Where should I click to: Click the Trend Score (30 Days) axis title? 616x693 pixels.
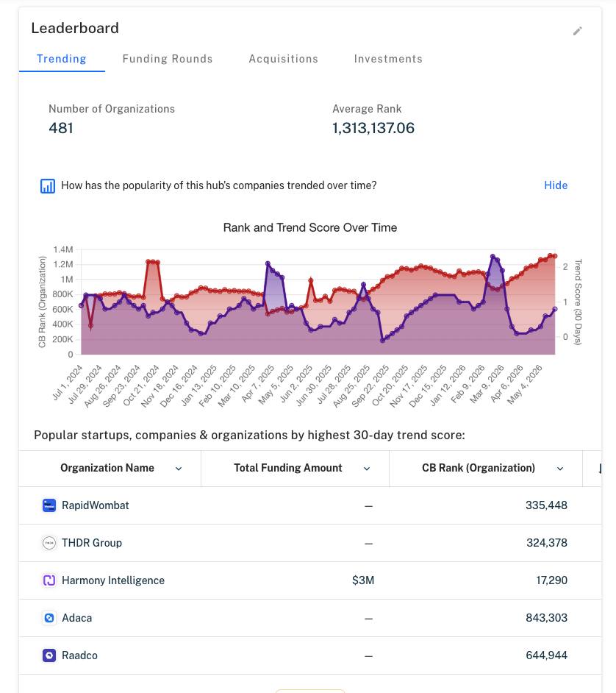pyautogui.click(x=578, y=302)
